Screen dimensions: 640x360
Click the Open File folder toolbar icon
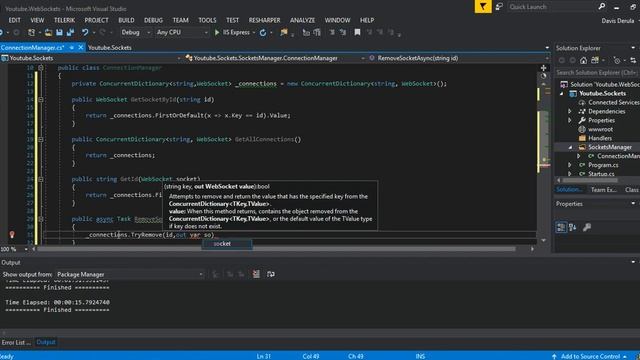point(48,32)
